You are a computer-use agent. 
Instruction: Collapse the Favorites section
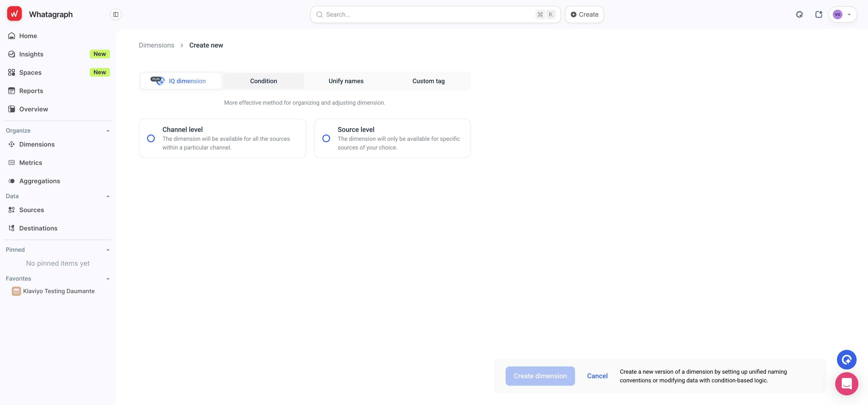click(x=108, y=279)
